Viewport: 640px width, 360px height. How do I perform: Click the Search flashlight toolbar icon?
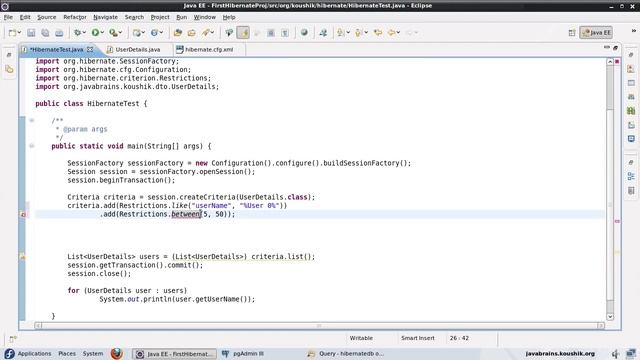[206, 33]
